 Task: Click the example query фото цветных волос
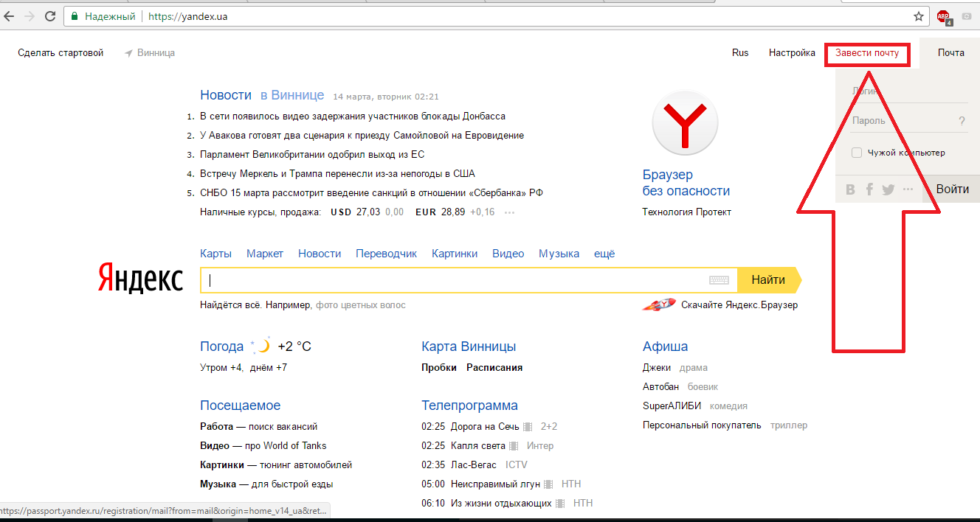[361, 305]
